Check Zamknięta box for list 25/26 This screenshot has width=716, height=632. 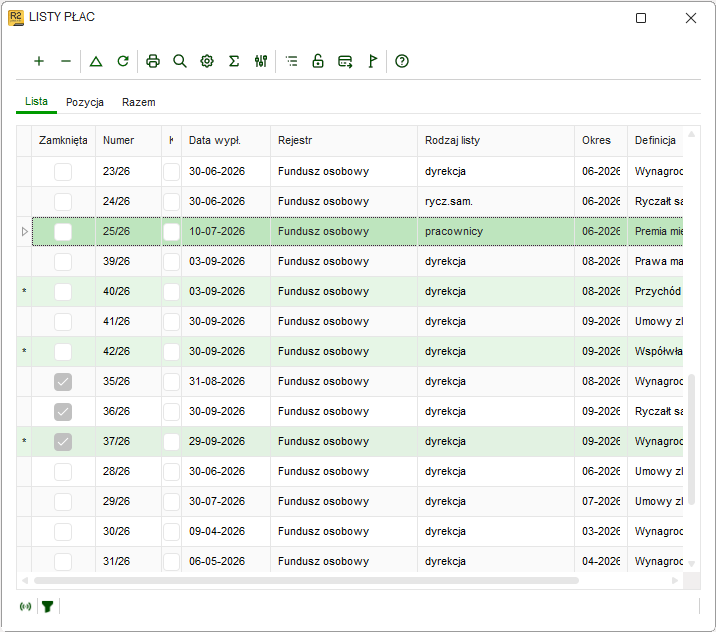(63, 232)
